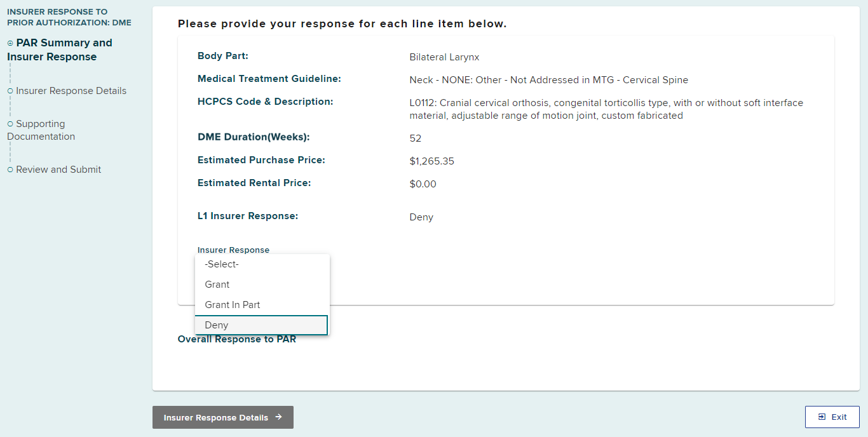Click the PAR Summary step circle icon

10,43
